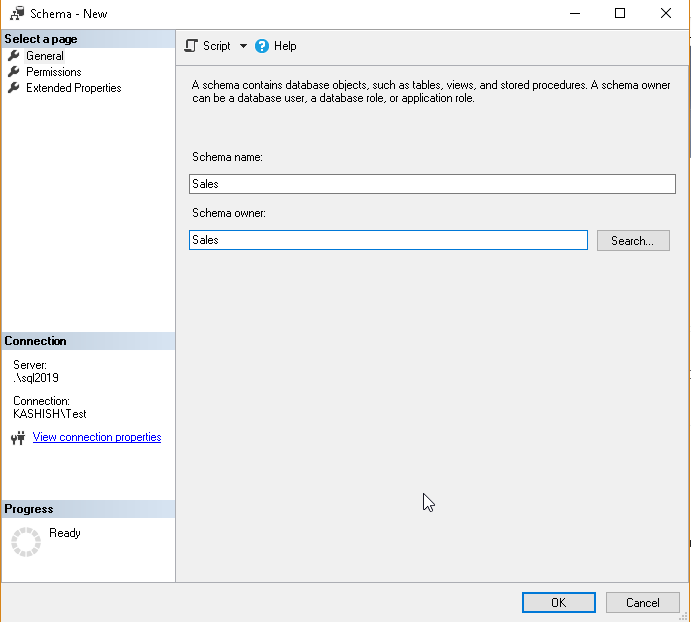691x622 pixels.
Task: Click the blue Help question mark icon
Action: click(262, 46)
